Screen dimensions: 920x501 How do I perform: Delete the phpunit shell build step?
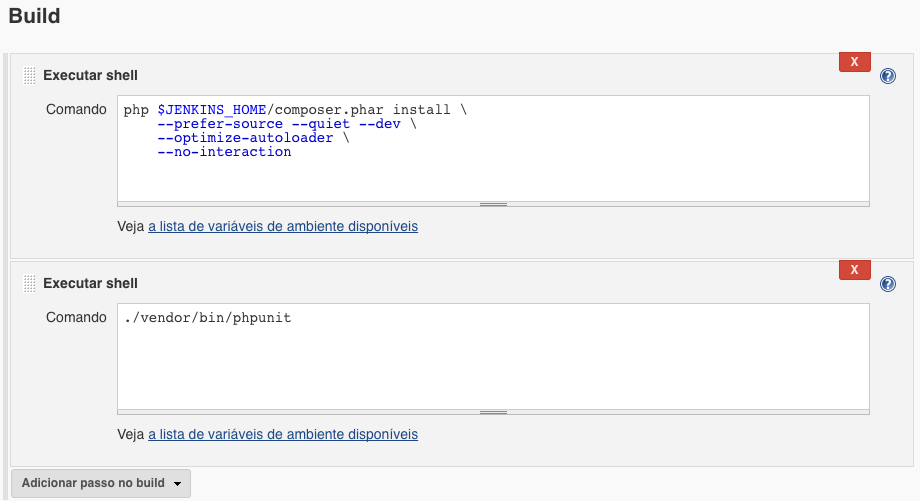click(854, 270)
